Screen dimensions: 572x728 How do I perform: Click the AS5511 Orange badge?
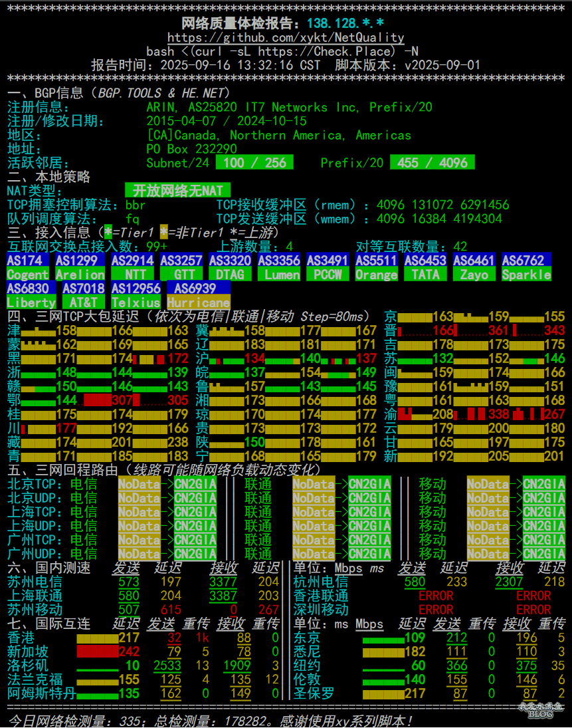[x=377, y=267]
